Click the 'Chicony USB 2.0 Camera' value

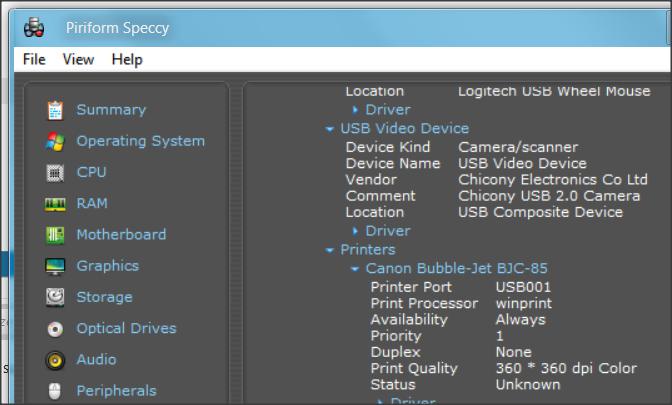(x=549, y=196)
